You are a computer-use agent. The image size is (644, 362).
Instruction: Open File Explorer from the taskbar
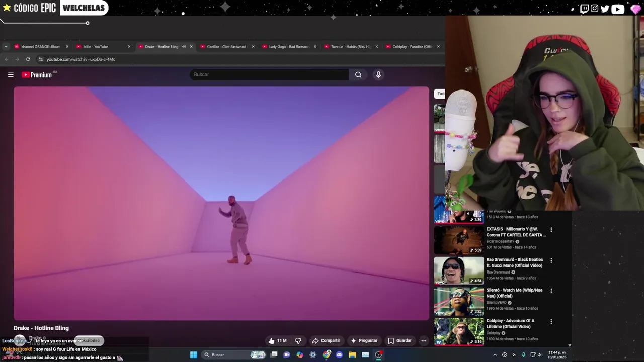pos(352,355)
